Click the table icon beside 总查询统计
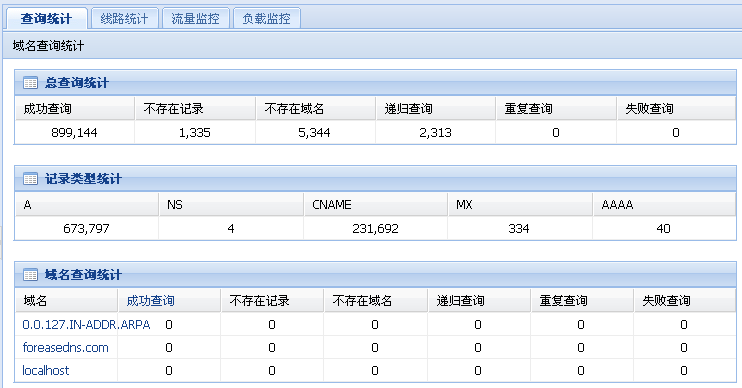This screenshot has height=388, width=742. 30,83
